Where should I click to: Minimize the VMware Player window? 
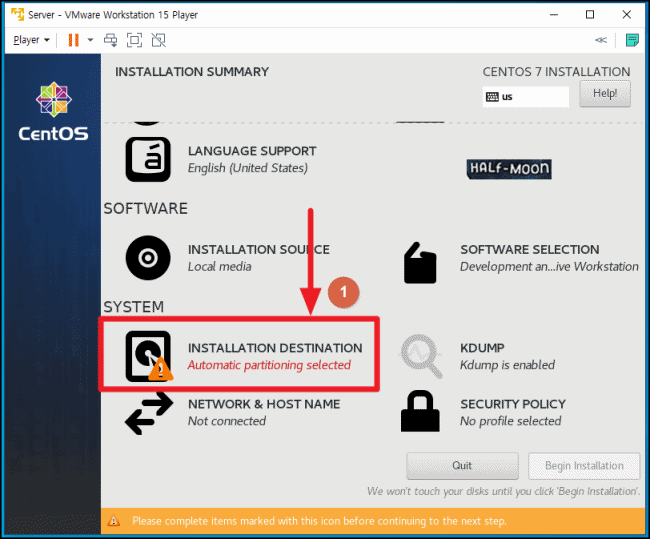tap(554, 15)
